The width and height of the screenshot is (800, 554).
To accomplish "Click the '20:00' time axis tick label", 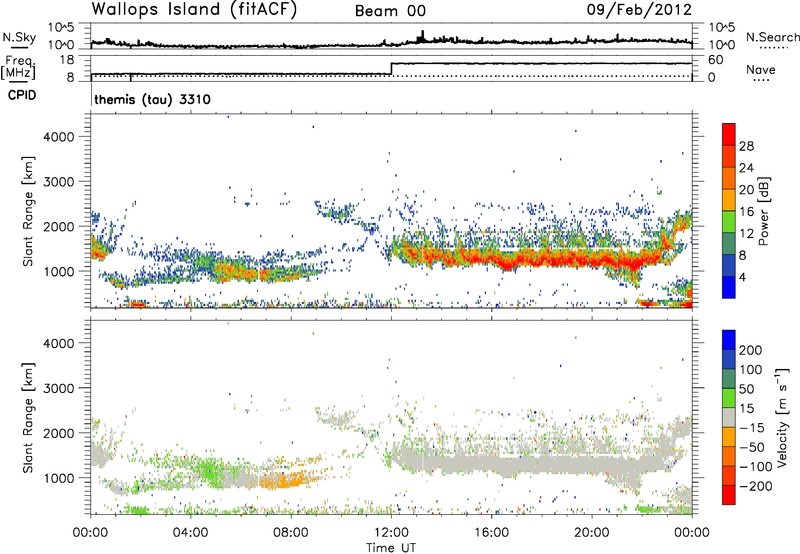I will (592, 533).
